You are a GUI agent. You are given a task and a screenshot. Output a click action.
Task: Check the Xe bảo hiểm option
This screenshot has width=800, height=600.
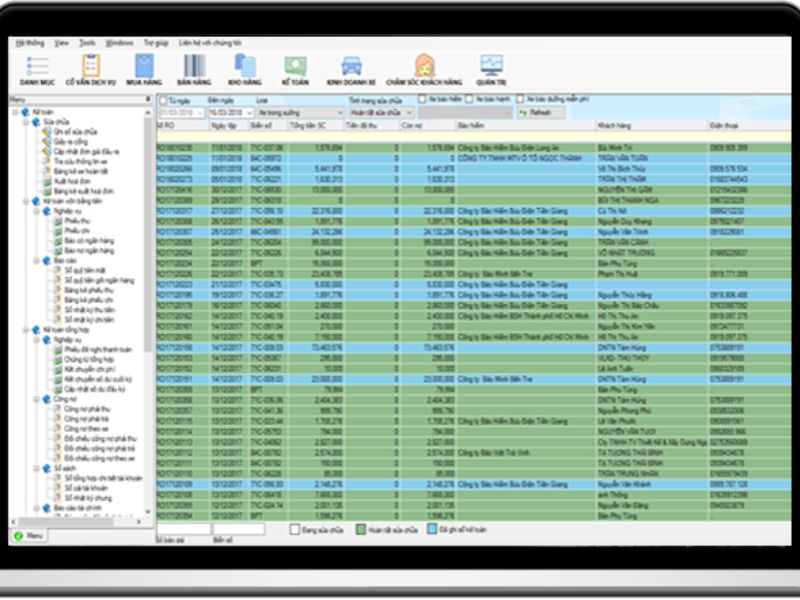pos(422,100)
